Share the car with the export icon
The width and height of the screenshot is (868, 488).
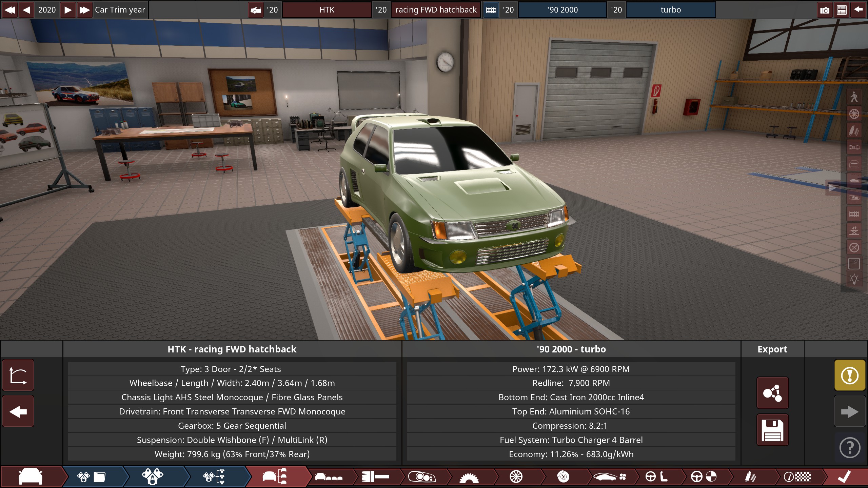point(772,393)
